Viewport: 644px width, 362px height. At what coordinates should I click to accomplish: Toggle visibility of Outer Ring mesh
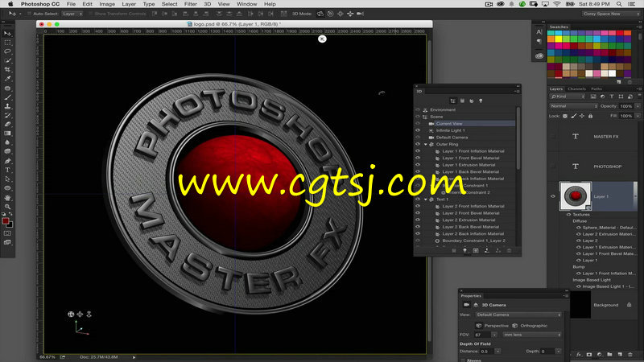click(x=418, y=144)
